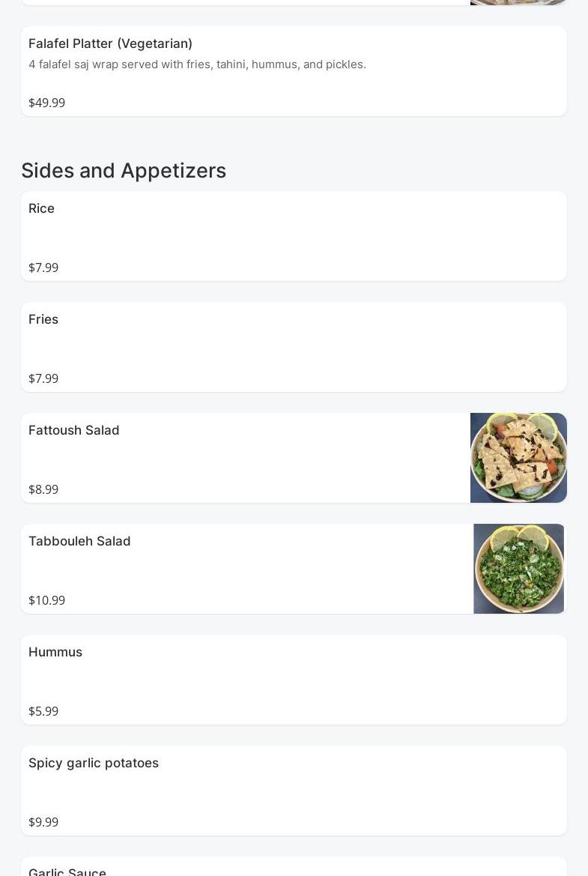Click the $5.99 Hummus price

click(43, 711)
